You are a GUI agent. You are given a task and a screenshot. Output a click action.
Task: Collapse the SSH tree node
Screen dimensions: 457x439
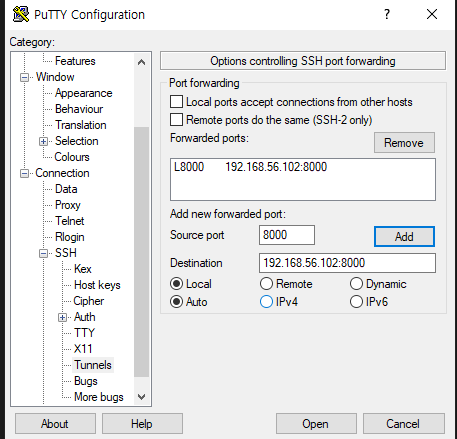pos(43,253)
